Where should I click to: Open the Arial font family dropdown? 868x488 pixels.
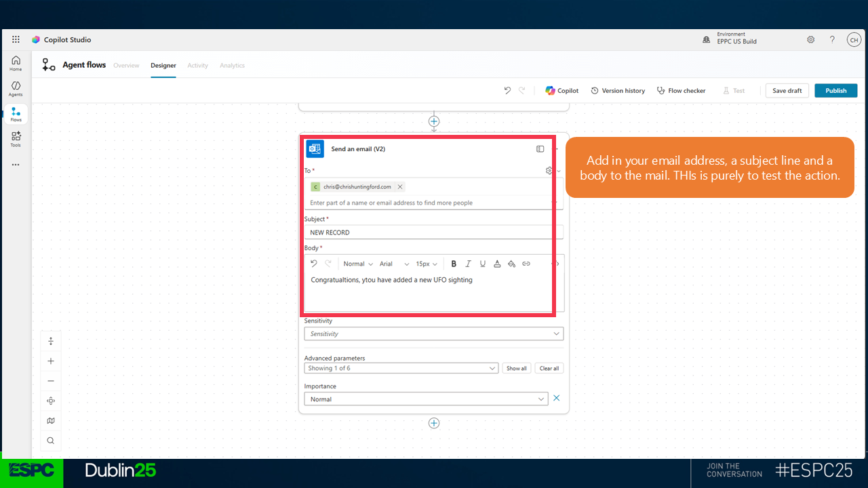(394, 264)
